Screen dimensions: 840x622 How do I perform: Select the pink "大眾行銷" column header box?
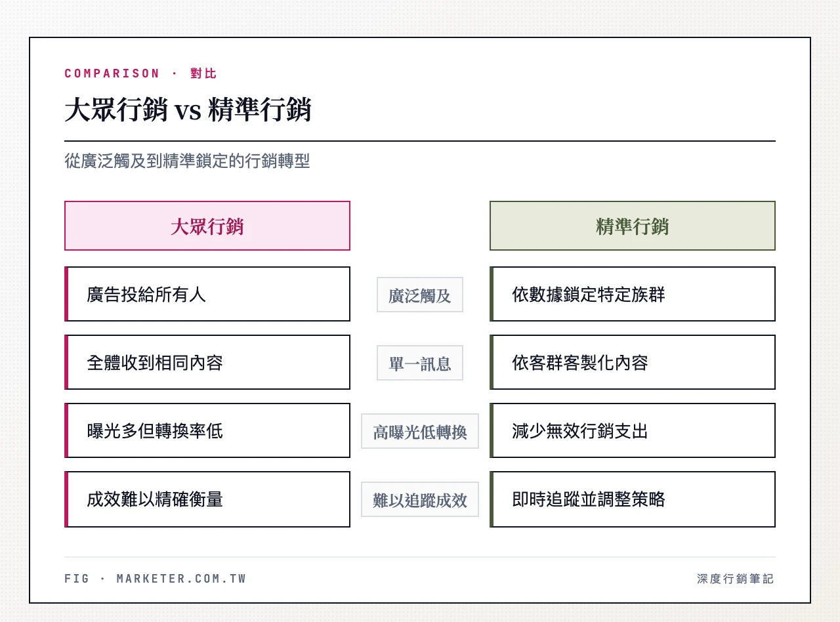(x=207, y=226)
